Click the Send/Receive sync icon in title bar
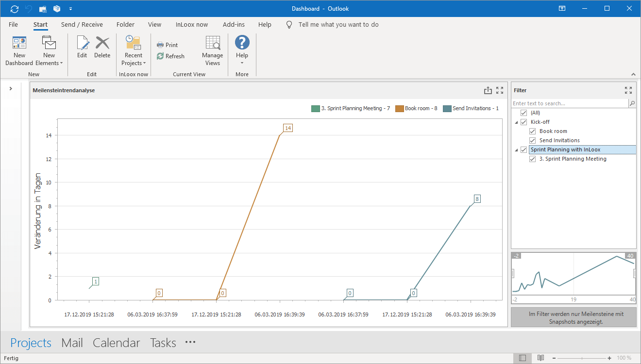Screen dimensions: 641x364 (14, 9)
